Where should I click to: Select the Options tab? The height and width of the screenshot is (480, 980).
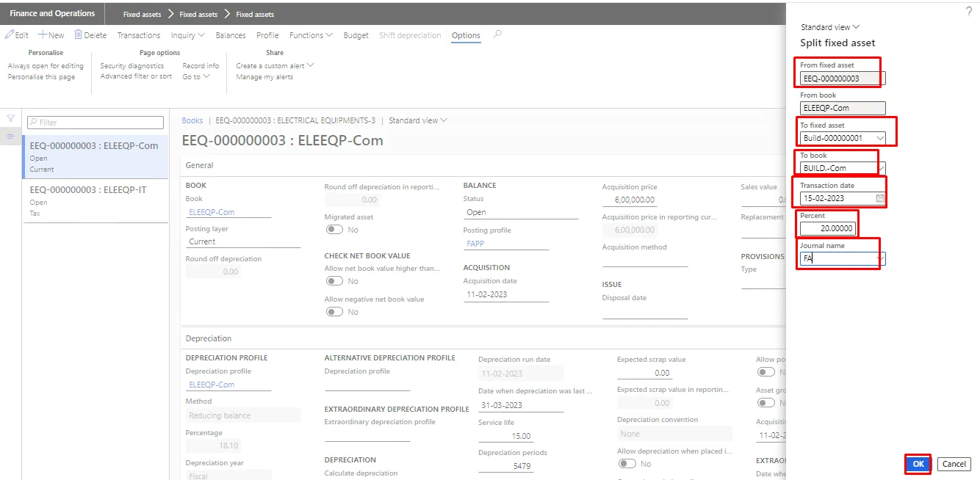(466, 35)
